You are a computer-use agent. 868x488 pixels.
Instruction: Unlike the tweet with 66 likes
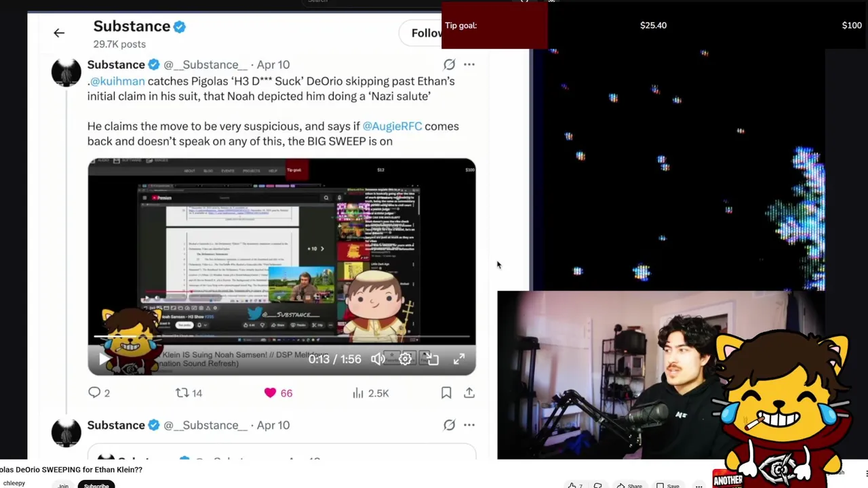pyautogui.click(x=277, y=392)
